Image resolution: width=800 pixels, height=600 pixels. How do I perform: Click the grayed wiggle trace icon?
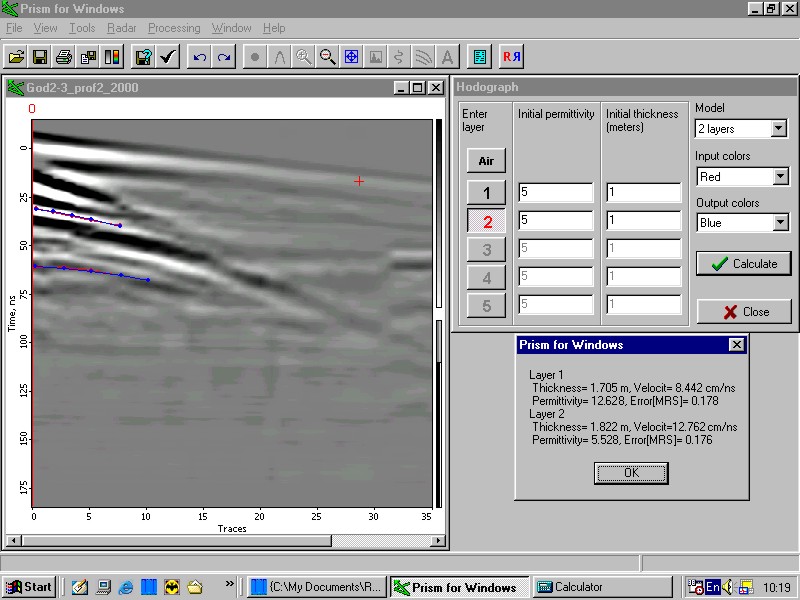coord(399,57)
